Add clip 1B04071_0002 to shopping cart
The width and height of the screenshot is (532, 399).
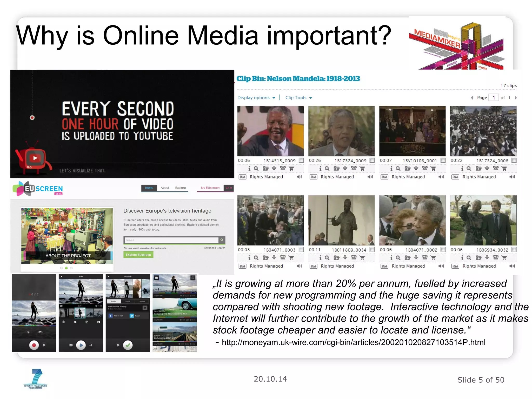(433, 258)
